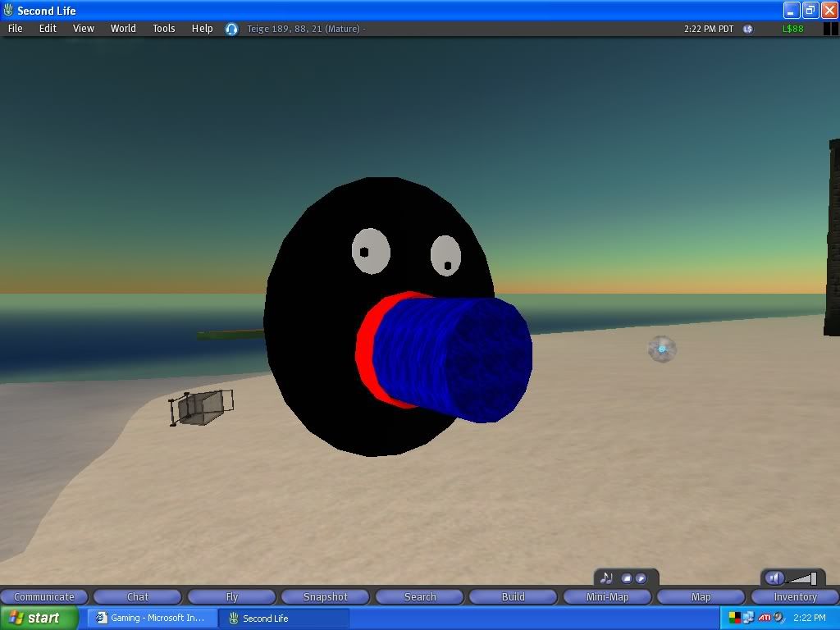The image size is (840, 630).
Task: Open the File menu
Action: click(15, 28)
